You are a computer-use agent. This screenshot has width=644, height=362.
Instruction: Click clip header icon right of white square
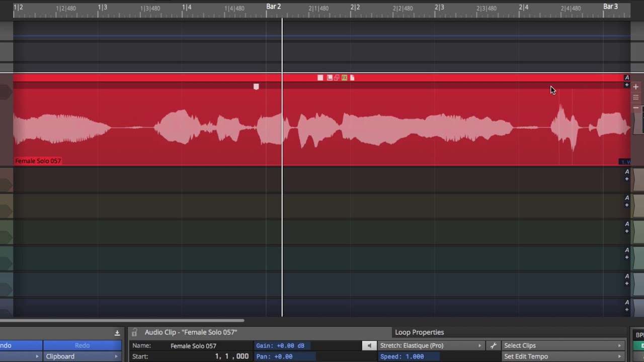330,77
